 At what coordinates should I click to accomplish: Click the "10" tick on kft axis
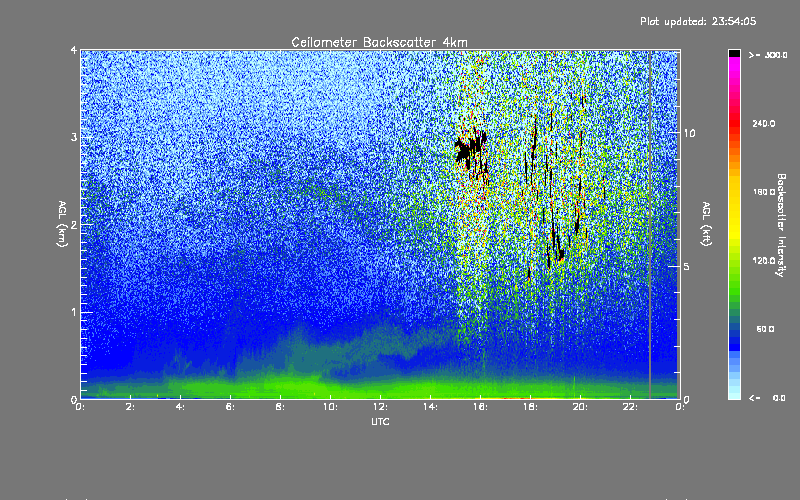click(689, 133)
